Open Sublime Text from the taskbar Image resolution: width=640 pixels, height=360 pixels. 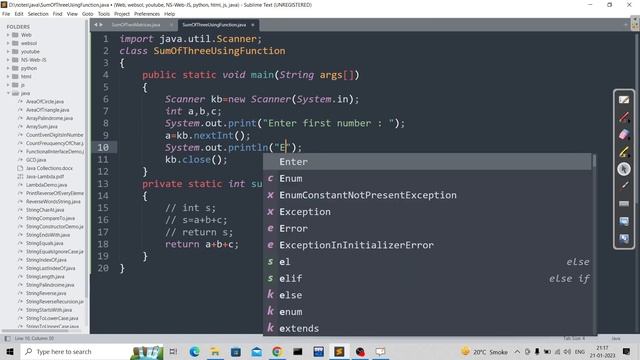[x=339, y=351]
